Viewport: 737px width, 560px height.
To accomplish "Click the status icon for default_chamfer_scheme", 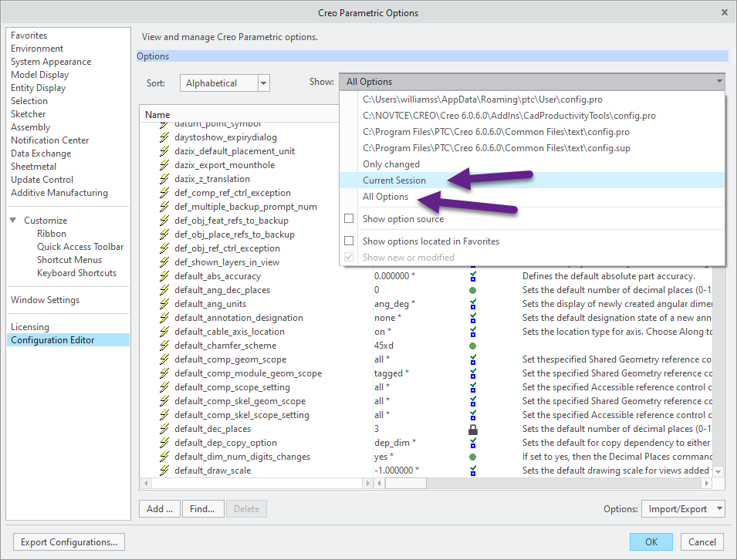I will click(473, 346).
